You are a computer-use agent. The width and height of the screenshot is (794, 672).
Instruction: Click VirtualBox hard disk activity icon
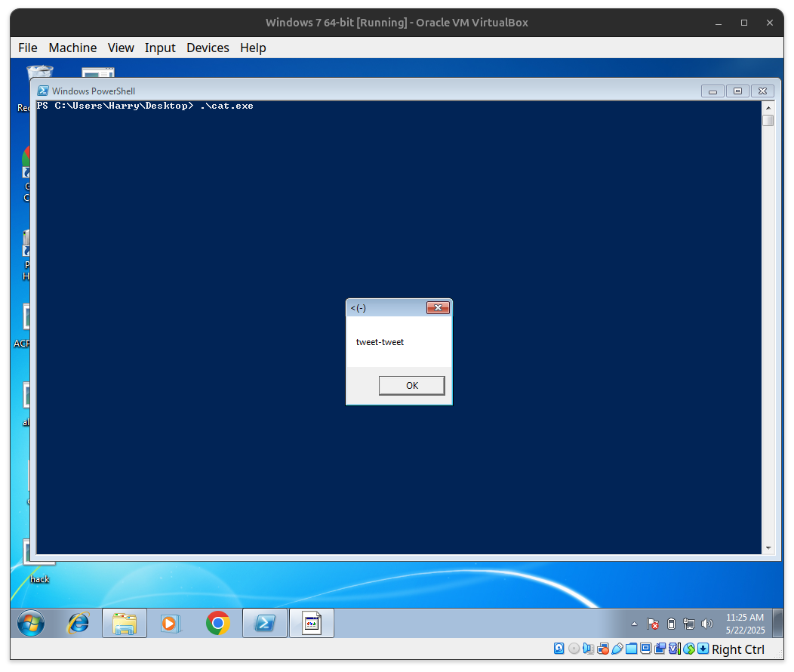pos(559,649)
